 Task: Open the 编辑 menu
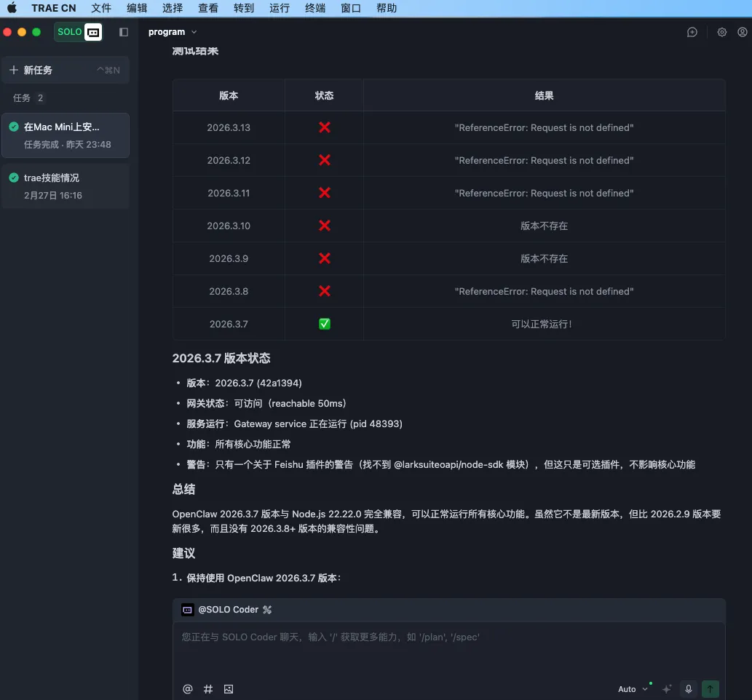(137, 8)
